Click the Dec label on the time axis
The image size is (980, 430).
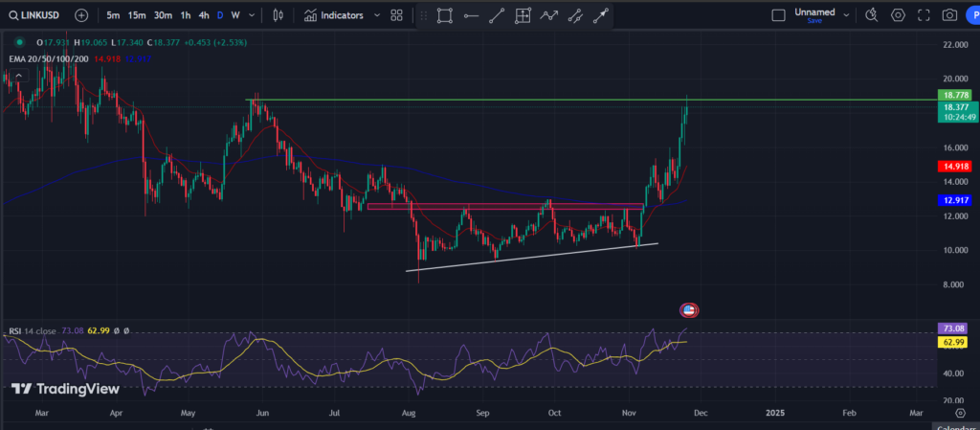pos(700,413)
